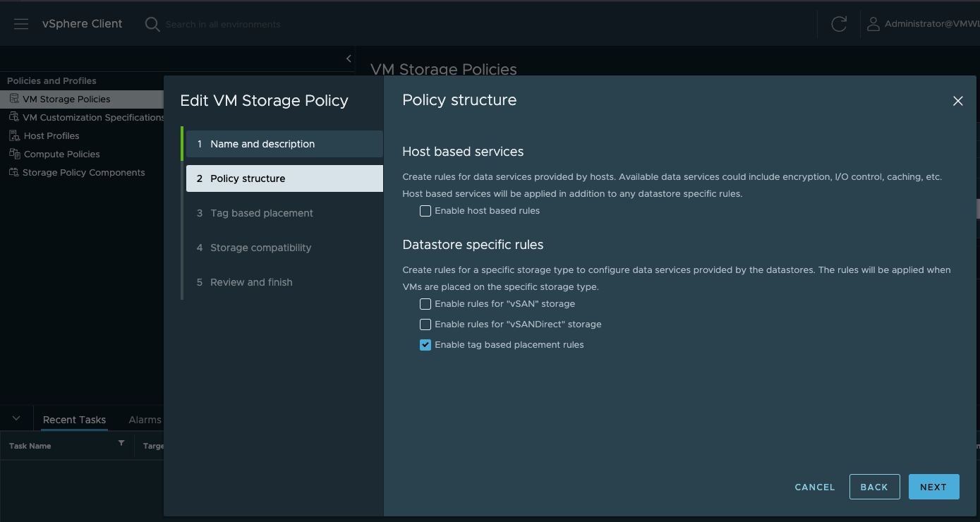Click the NEXT button
Viewport: 980px width, 522px height.
pyautogui.click(x=933, y=487)
